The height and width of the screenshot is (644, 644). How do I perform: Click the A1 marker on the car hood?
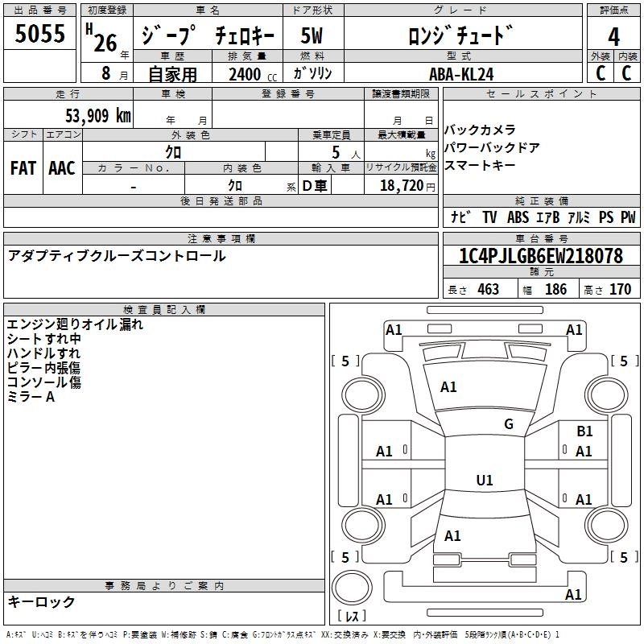448,387
